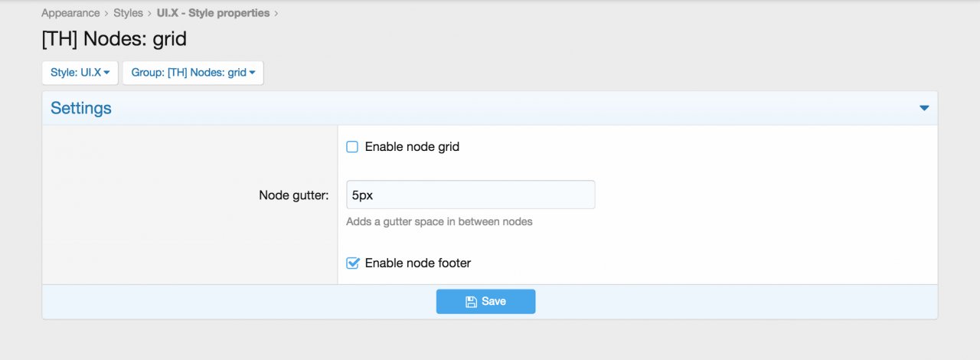Click the "Enable node grid" label text
This screenshot has height=360, width=980.
[412, 147]
